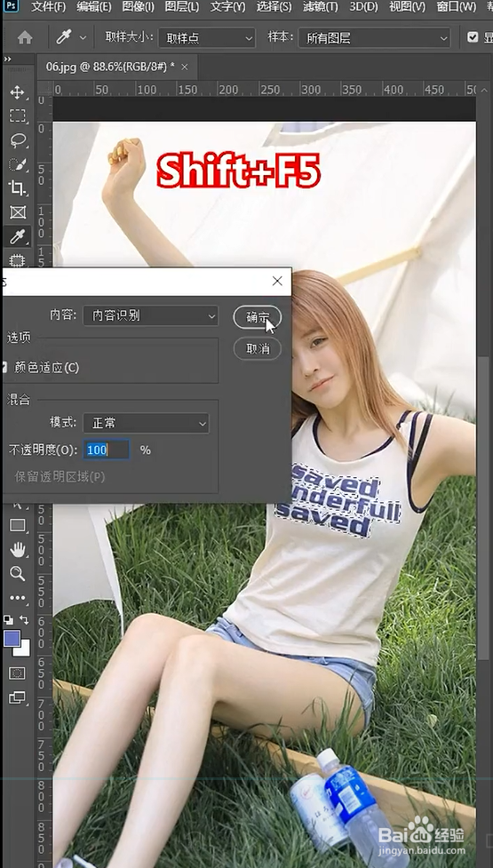The width and height of the screenshot is (493, 868).
Task: Open the File menu
Action: tap(48, 7)
